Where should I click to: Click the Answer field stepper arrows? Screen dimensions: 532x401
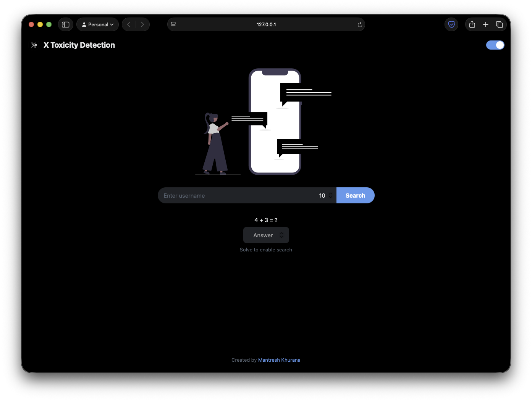click(282, 235)
